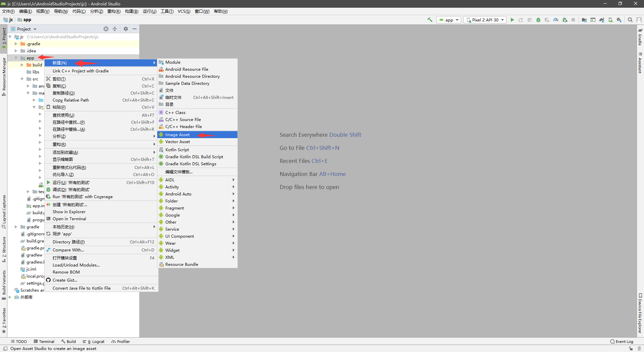Click the green Run app play button
The width and height of the screenshot is (644, 352).
click(512, 20)
